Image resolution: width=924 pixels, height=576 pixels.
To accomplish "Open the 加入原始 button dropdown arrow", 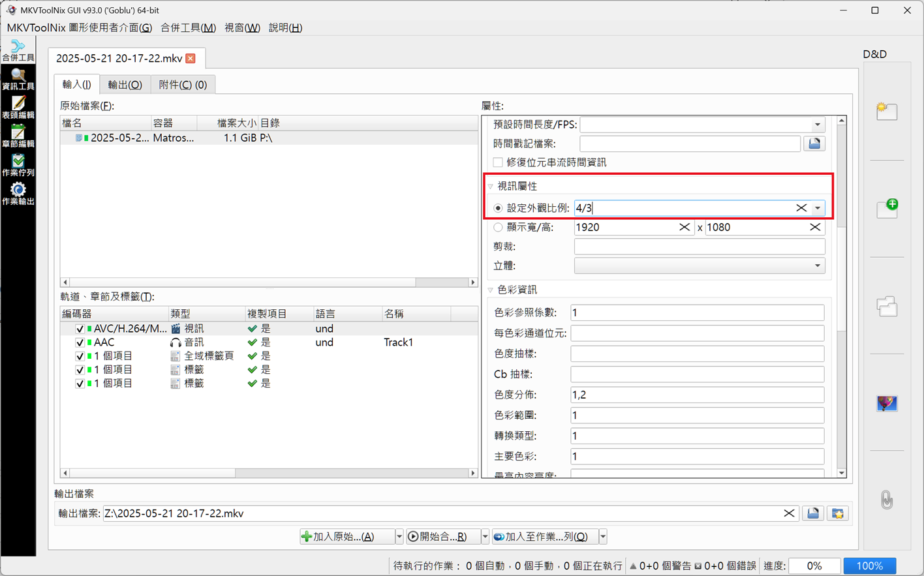I will [x=399, y=537].
